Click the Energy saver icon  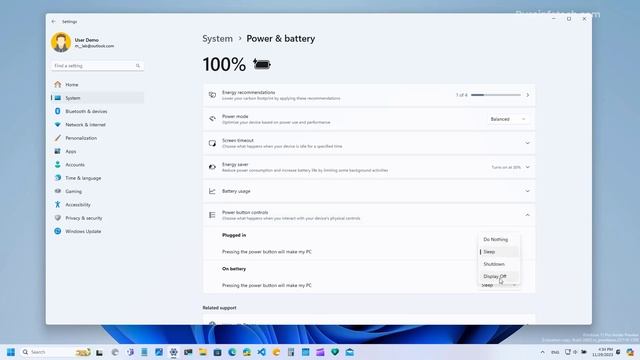click(x=212, y=167)
